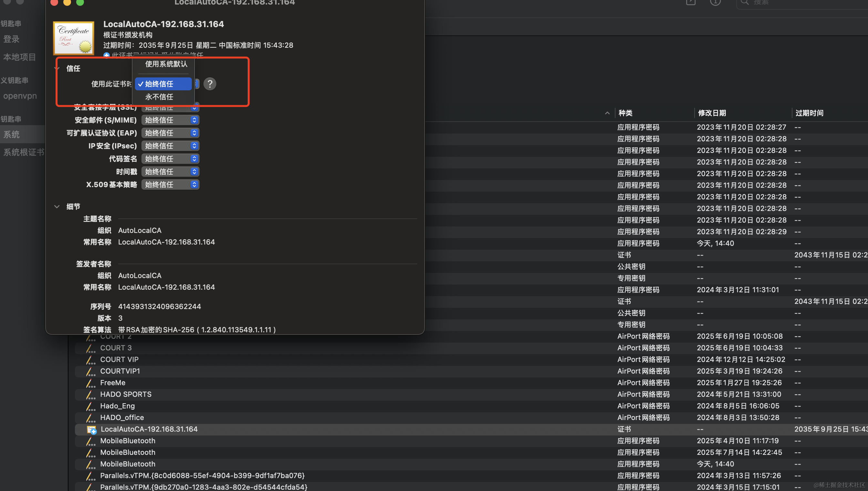Choose 使用系统默认 in the popup menu
Screen dimensions: 868x491
pyautogui.click(x=166, y=64)
